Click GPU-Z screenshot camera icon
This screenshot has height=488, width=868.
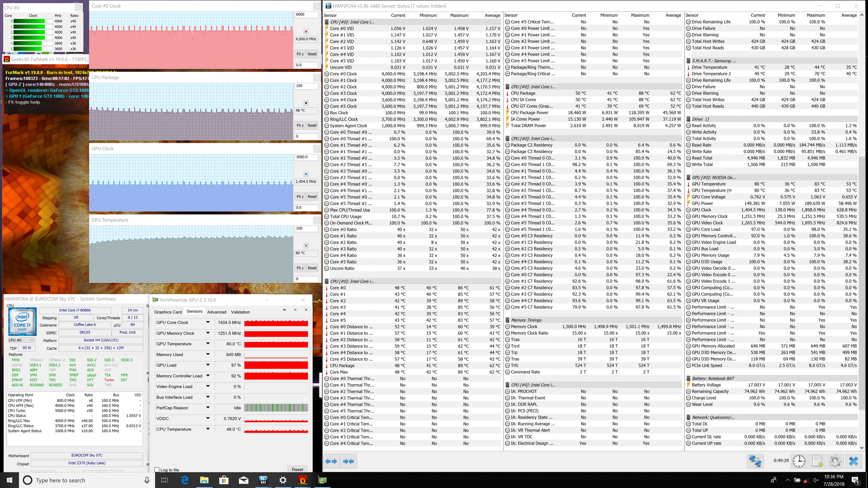pyautogui.click(x=284, y=310)
